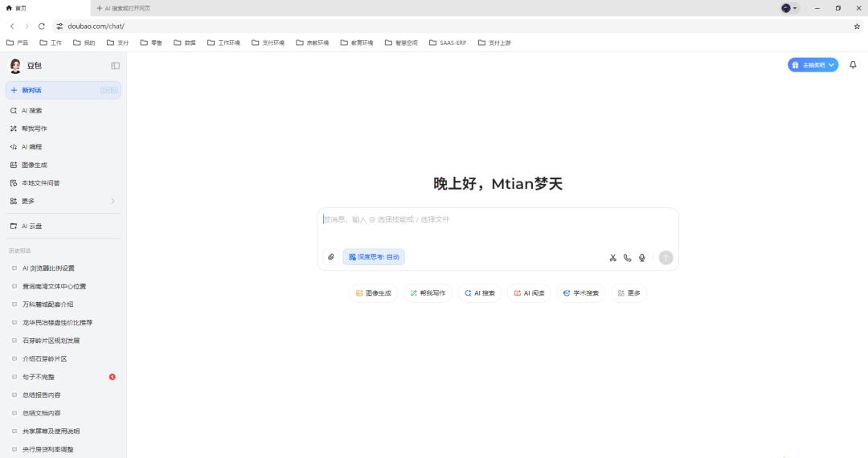This screenshot has width=868, height=458.
Task: Click the notification bell icon
Action: [x=853, y=65]
